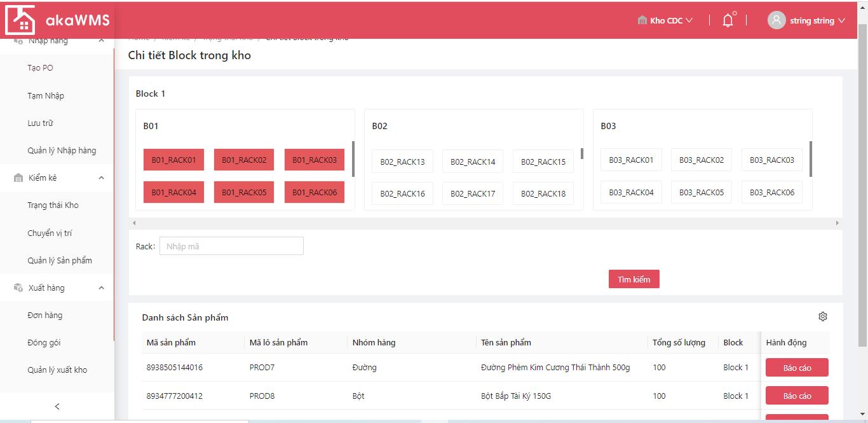Open the notification bell icon
This screenshot has height=423, width=868.
pyautogui.click(x=728, y=20)
